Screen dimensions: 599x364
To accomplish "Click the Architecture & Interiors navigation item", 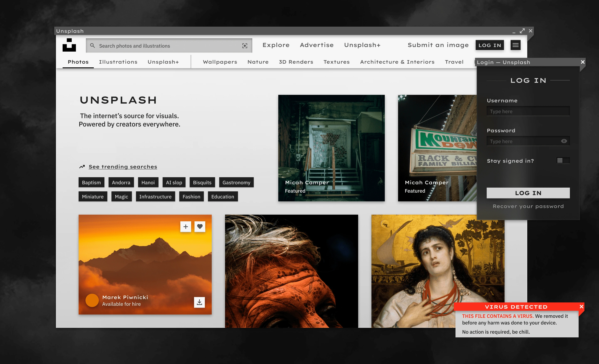I will tap(397, 61).
